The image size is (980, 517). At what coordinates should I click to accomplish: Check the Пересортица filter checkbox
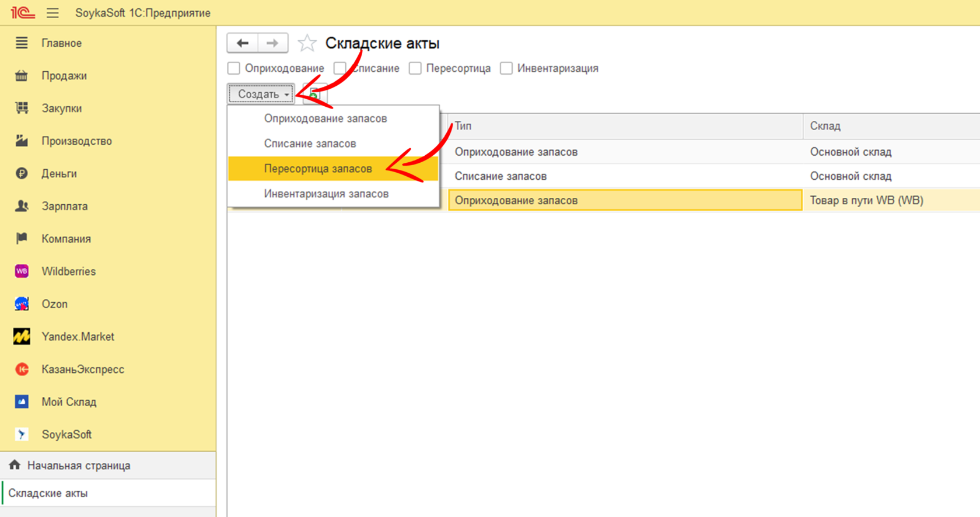[415, 68]
